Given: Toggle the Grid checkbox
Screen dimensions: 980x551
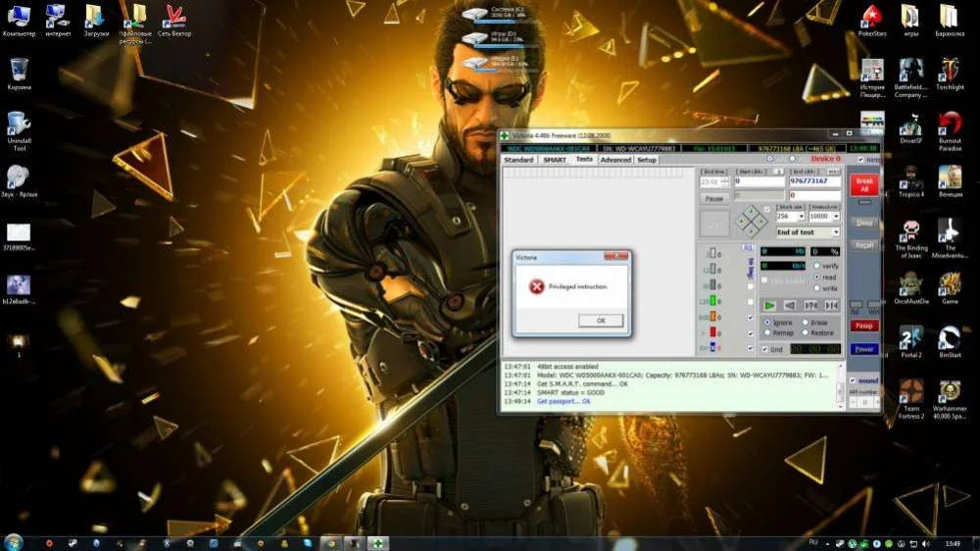Looking at the screenshot, I should [764, 350].
